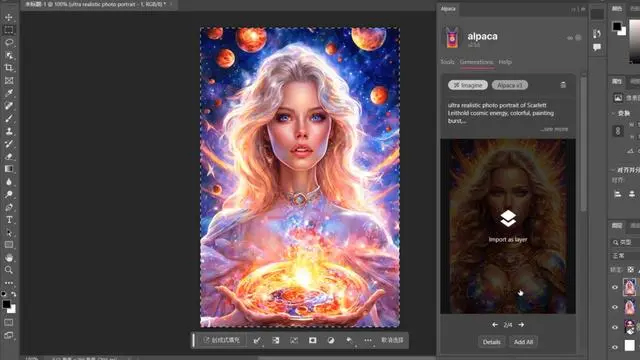Click the Details button
The height and width of the screenshot is (360, 640).
coord(491,342)
